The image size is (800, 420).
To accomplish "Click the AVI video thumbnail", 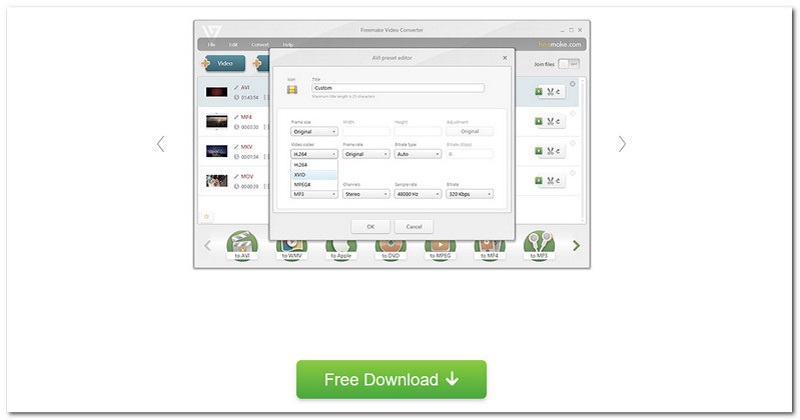I will [216, 92].
